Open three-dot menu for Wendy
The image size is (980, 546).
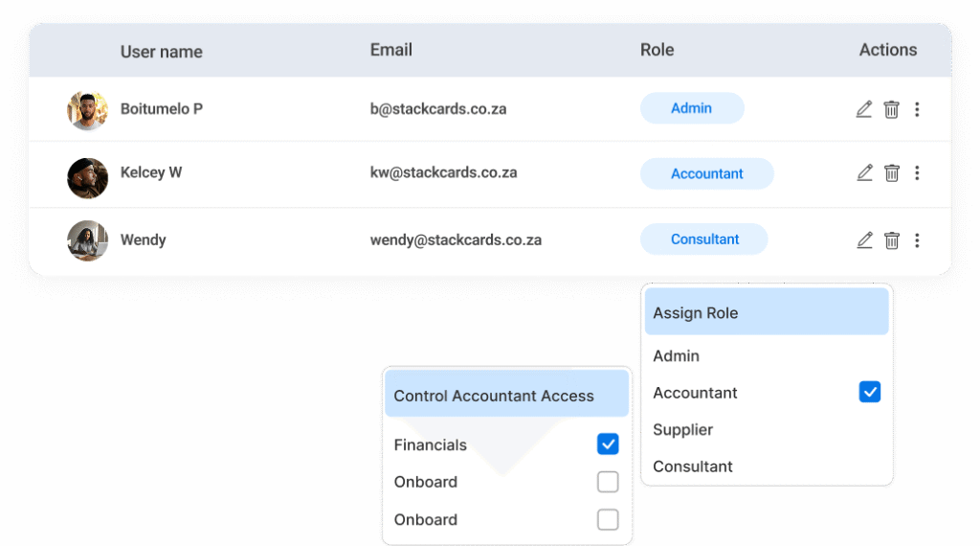pos(917,240)
